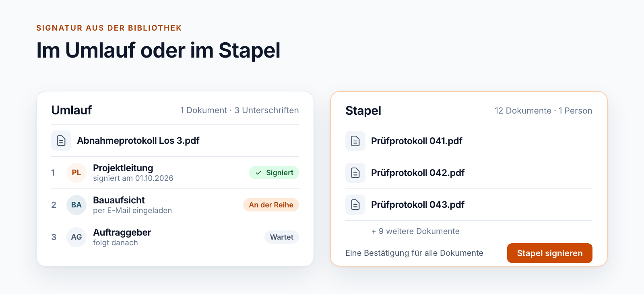Click the file icon next to Prüfprotokoll 042.pdf
The image size is (644, 294).
[355, 173]
